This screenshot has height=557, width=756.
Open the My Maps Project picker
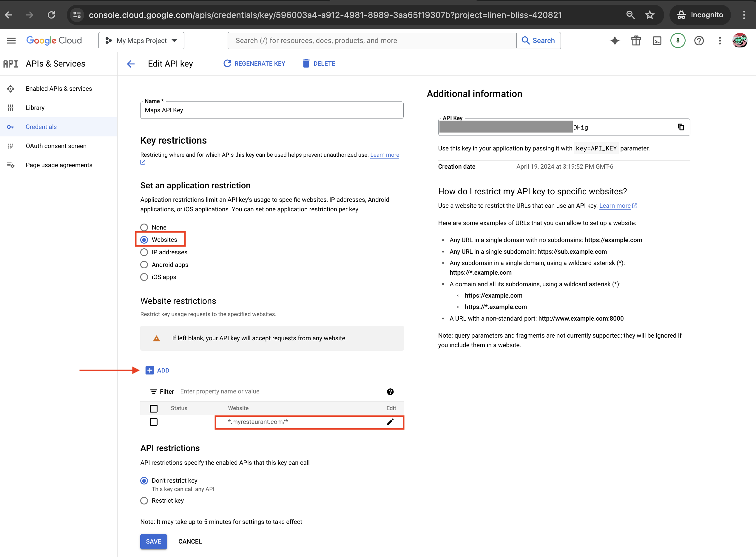pos(141,41)
